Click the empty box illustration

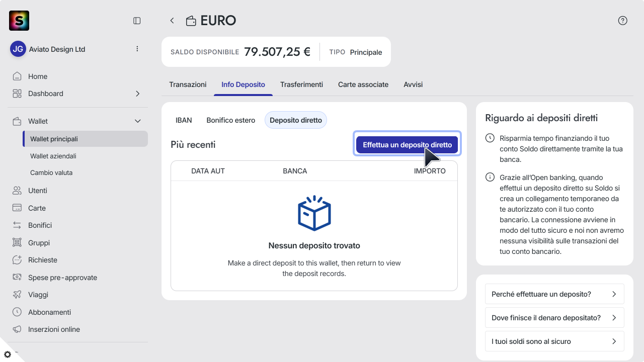[x=314, y=213]
